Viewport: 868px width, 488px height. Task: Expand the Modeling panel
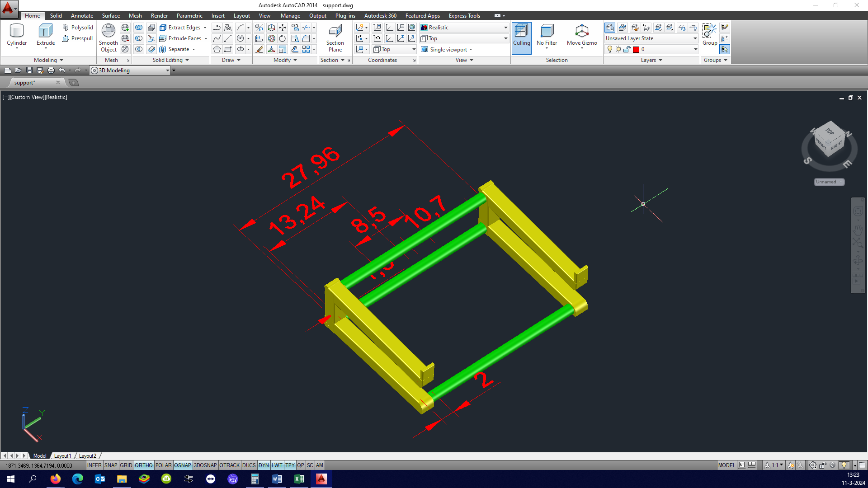click(48, 60)
